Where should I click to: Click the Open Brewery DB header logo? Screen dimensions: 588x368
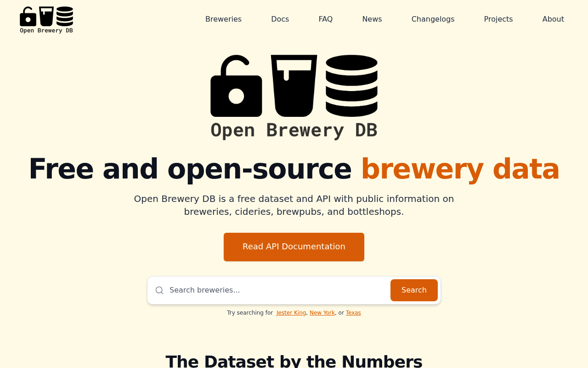click(46, 20)
